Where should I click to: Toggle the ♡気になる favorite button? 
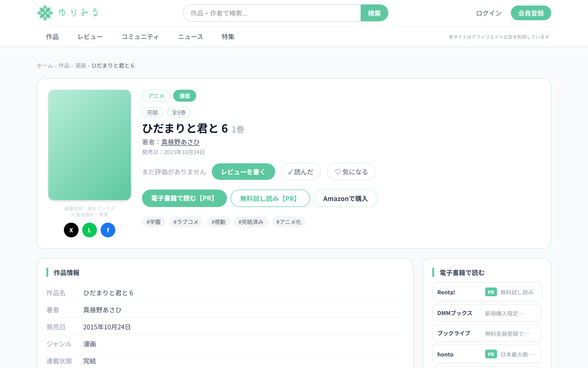[x=351, y=172]
